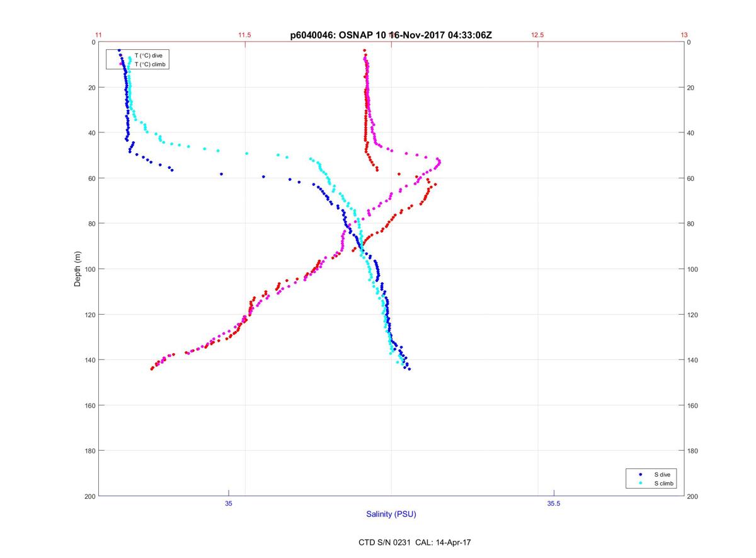Viewport: 756px width, 558px height.
Task: Click the 'Depth (m)' axis label
Action: pos(78,269)
